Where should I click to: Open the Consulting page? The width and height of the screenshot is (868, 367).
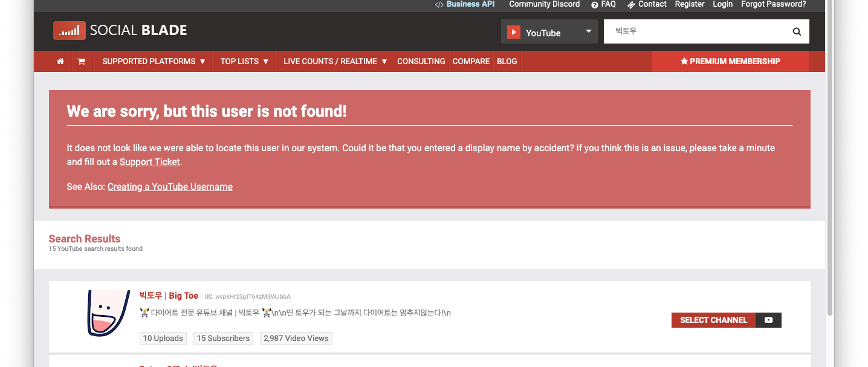(421, 62)
